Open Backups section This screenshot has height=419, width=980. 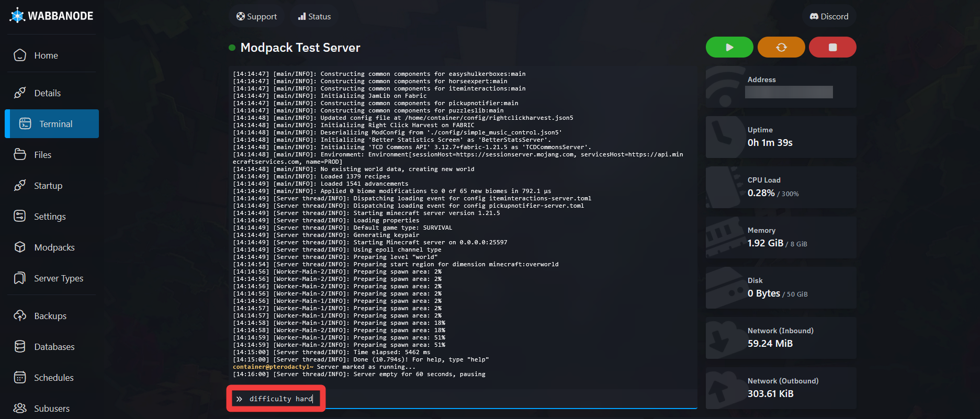(50, 316)
